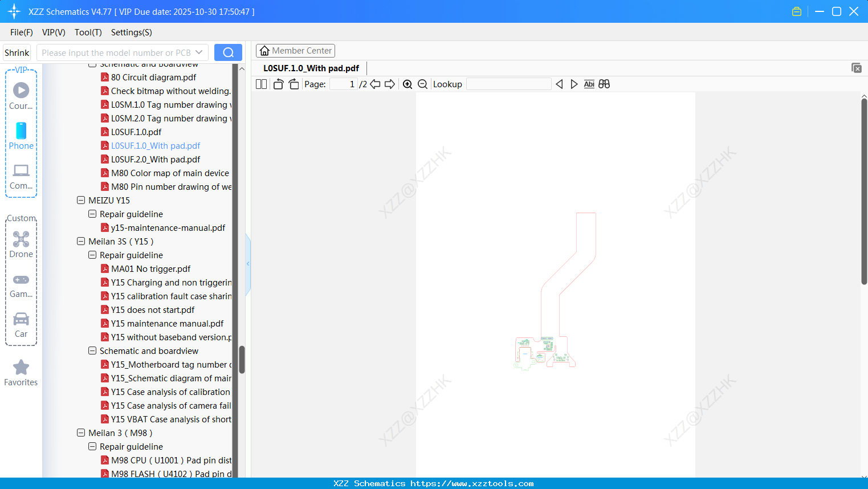
Task: Switch to the L0SUF.1.0_With pad.pdf tab
Action: point(311,68)
